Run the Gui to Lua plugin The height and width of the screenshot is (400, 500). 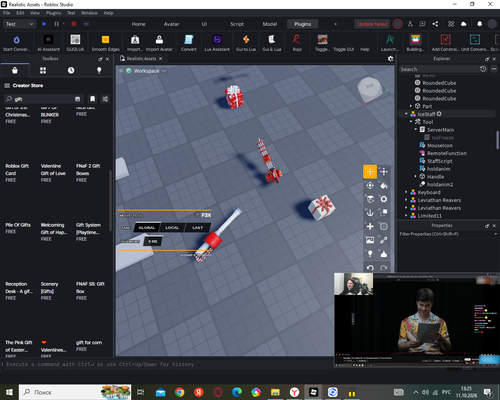click(x=246, y=43)
